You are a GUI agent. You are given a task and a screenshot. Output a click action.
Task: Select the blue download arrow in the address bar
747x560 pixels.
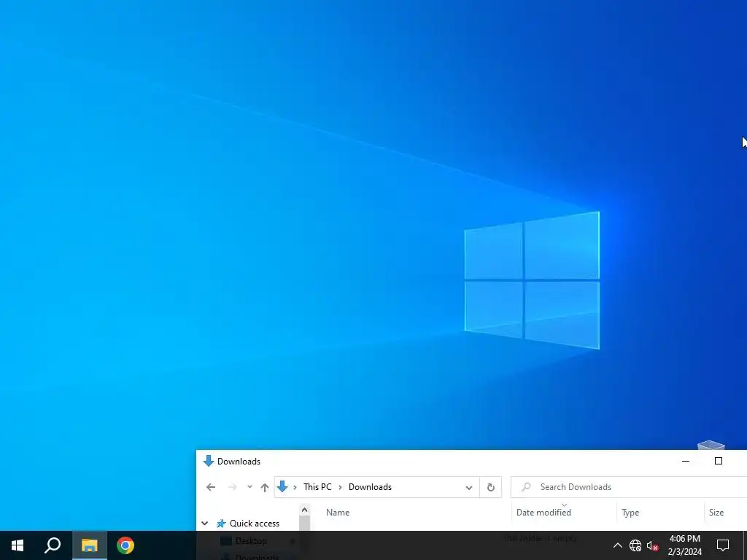click(282, 486)
